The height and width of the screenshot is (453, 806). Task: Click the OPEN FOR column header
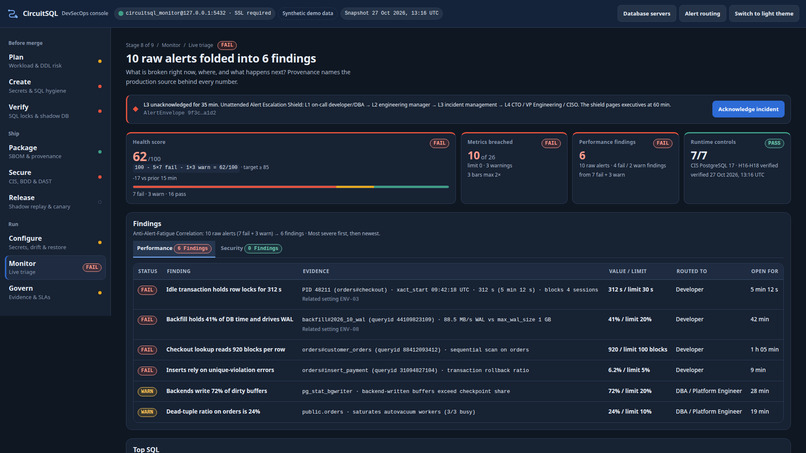pos(764,271)
